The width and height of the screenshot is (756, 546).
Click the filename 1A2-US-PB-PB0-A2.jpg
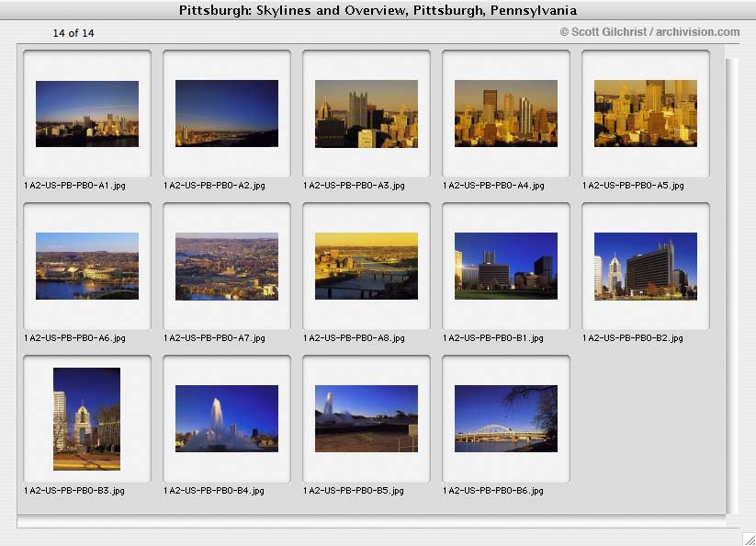pyautogui.click(x=215, y=186)
